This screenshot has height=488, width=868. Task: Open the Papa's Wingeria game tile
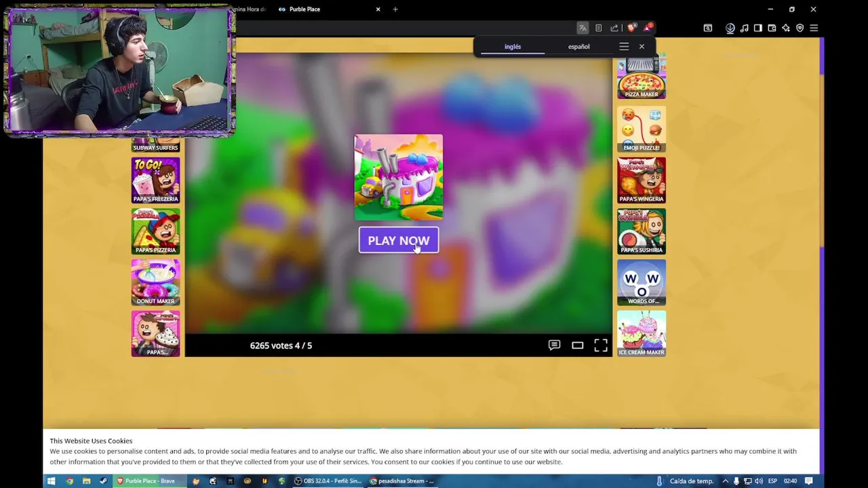[642, 180]
